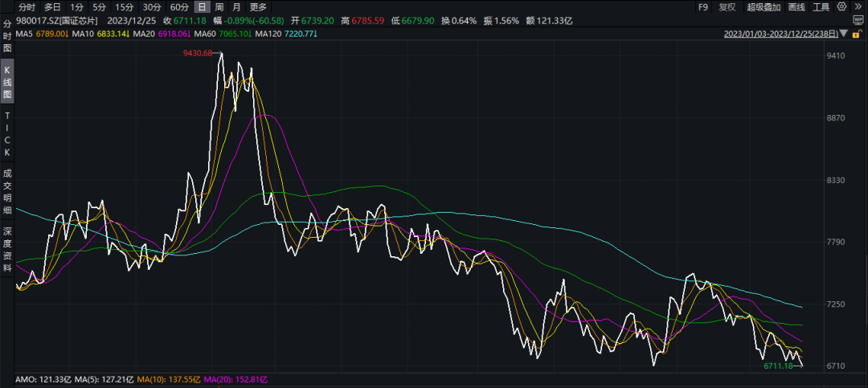Select the K线图 side tab
The height and width of the screenshot is (388, 868).
click(x=7, y=82)
